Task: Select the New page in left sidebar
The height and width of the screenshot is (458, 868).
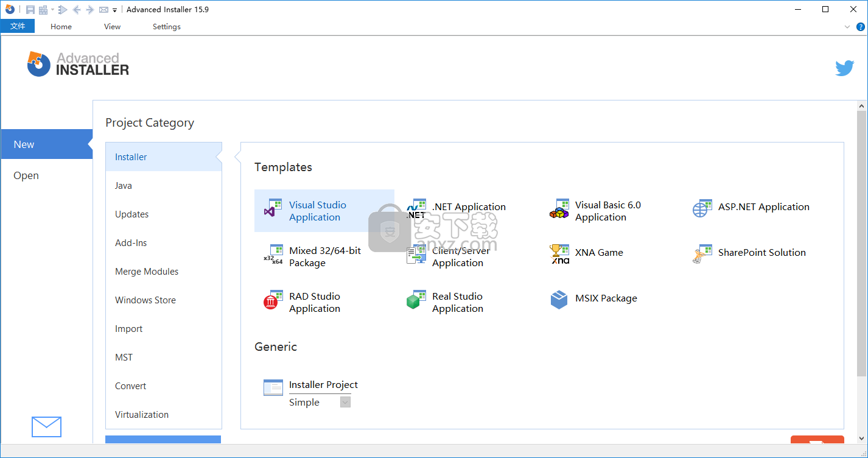Action: click(46, 144)
